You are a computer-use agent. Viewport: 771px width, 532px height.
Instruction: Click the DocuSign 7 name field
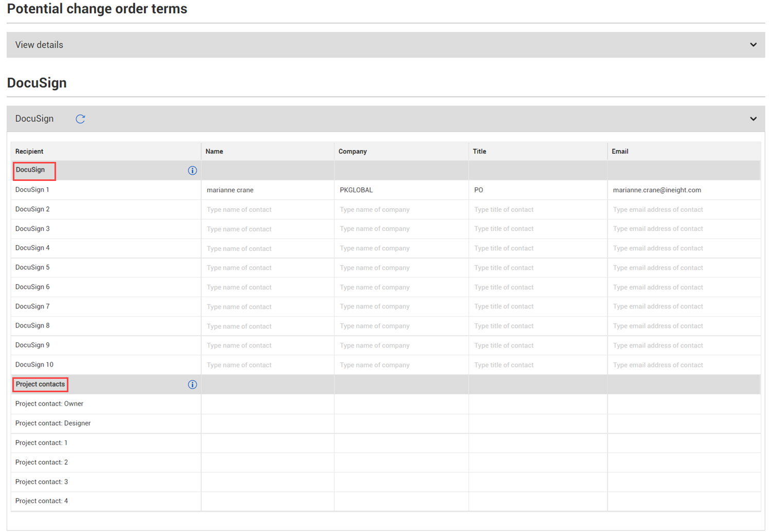(268, 307)
